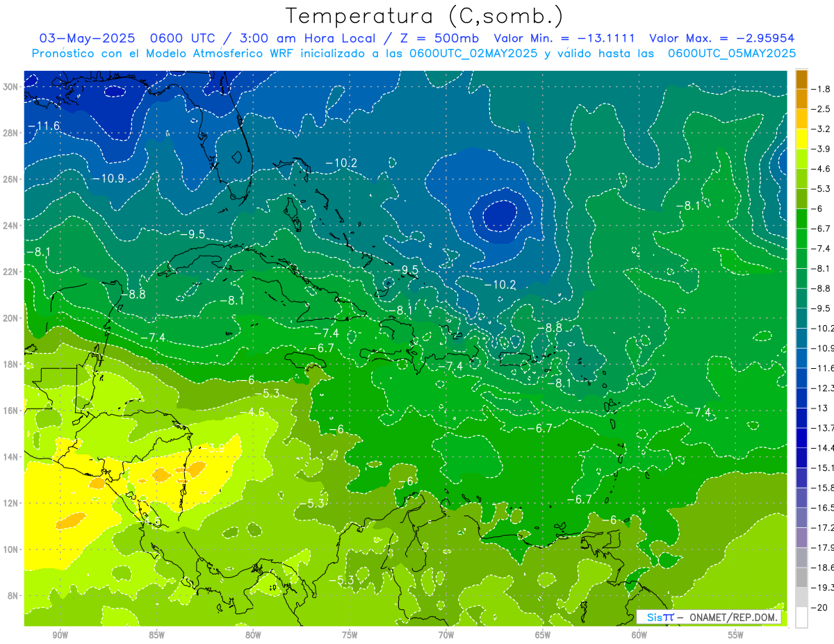Image resolution: width=834 pixels, height=644 pixels.
Task: Select the 'Valor Max. = -2.95954' text
Action: pos(721,38)
